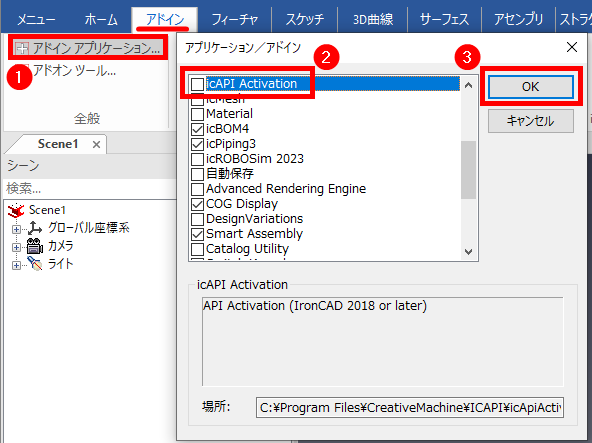Select the Scene1 document tab

pos(58,144)
